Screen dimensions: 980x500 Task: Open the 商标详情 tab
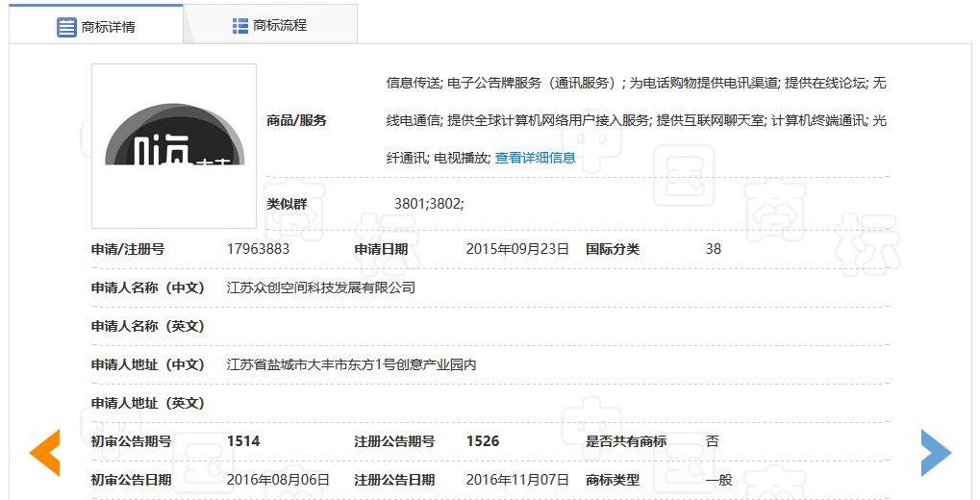[x=96, y=26]
